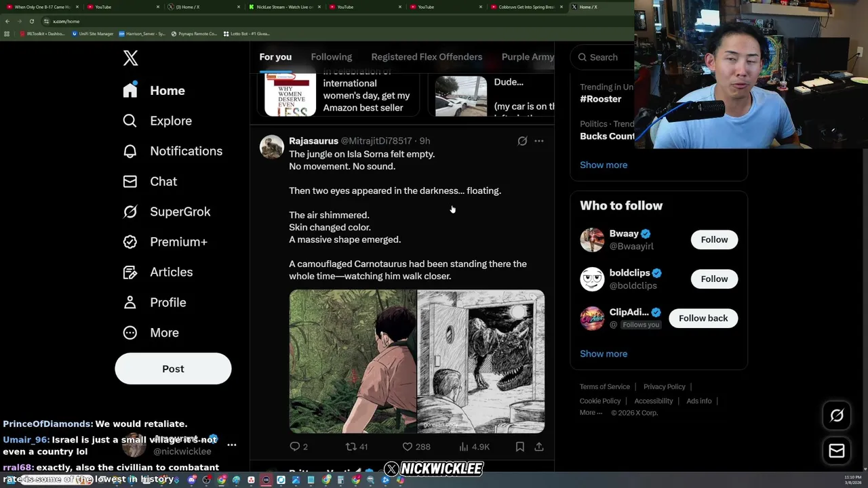Switch to Cobbruvs Get Into Spring Break tab
The width and height of the screenshot is (868, 488).
click(x=525, y=7)
